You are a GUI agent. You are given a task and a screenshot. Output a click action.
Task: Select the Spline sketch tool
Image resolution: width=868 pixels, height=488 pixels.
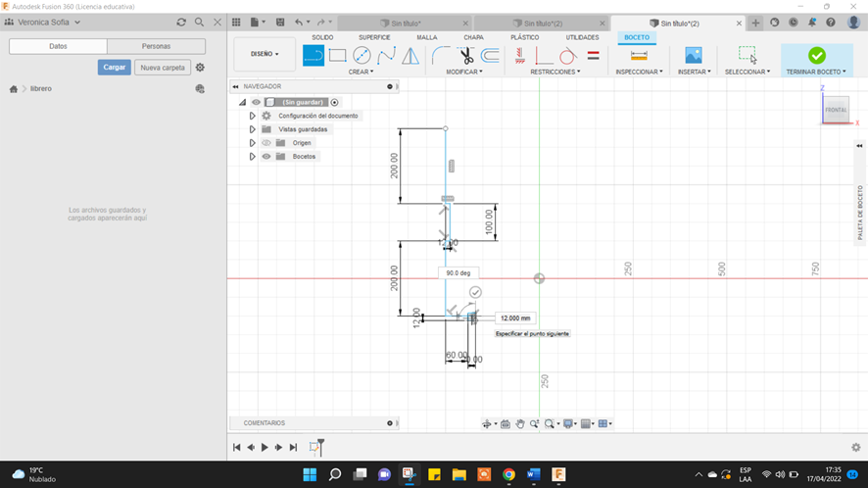click(x=386, y=56)
